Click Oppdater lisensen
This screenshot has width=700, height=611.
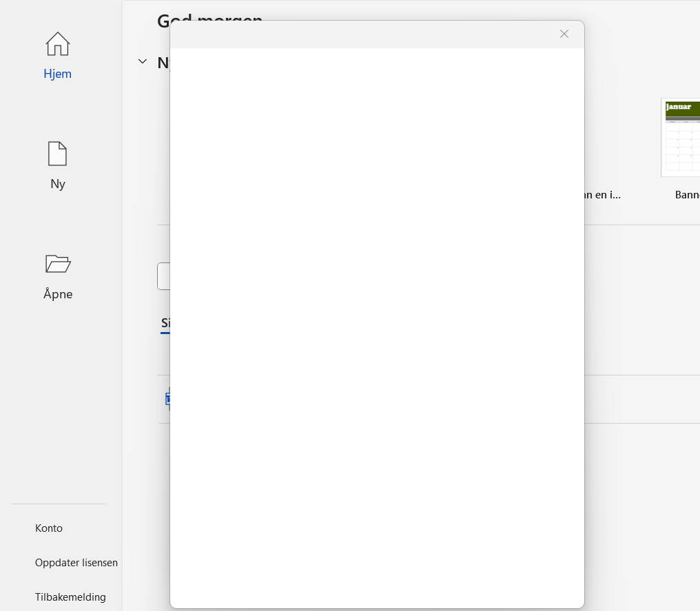point(76,562)
